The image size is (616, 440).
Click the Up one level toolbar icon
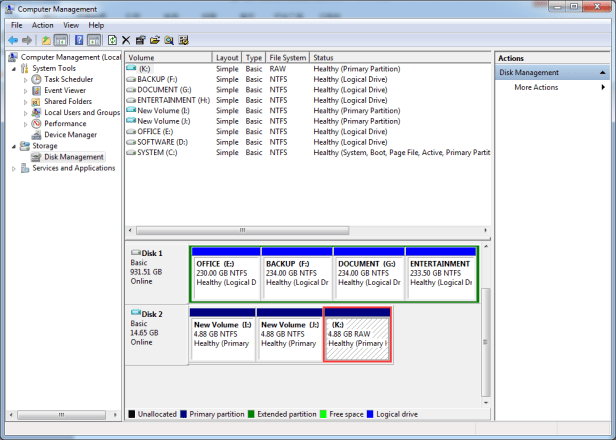[46, 40]
